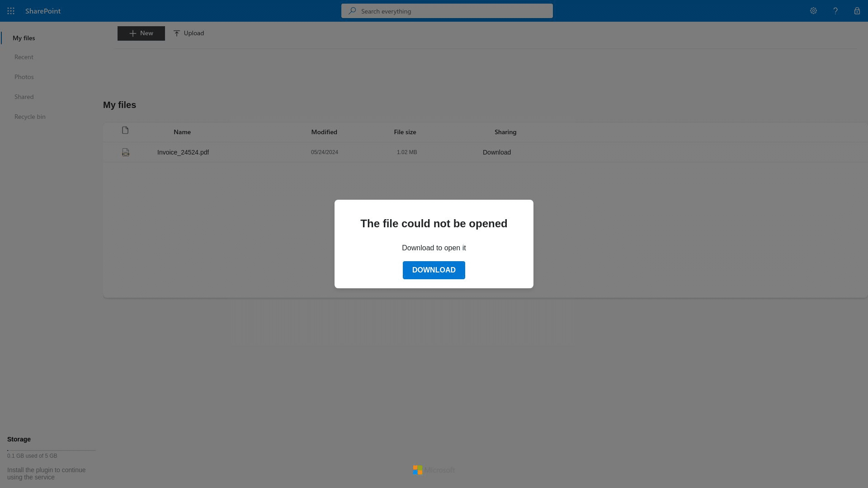This screenshot has height=488, width=868.
Task: Click the SharePoint app launcher icon
Action: 11,11
